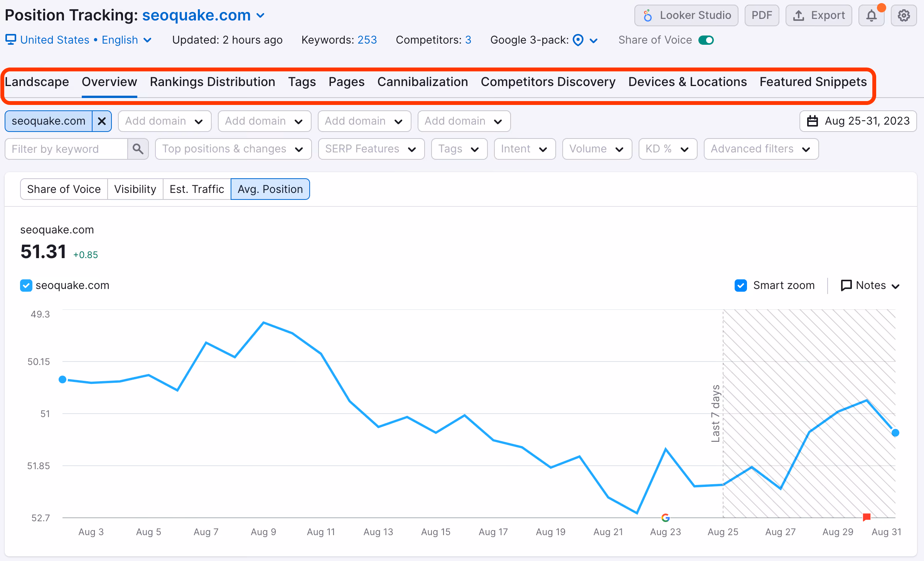Viewport: 924px width, 561px height.
Task: Open Top positions & changes filter
Action: tap(233, 149)
